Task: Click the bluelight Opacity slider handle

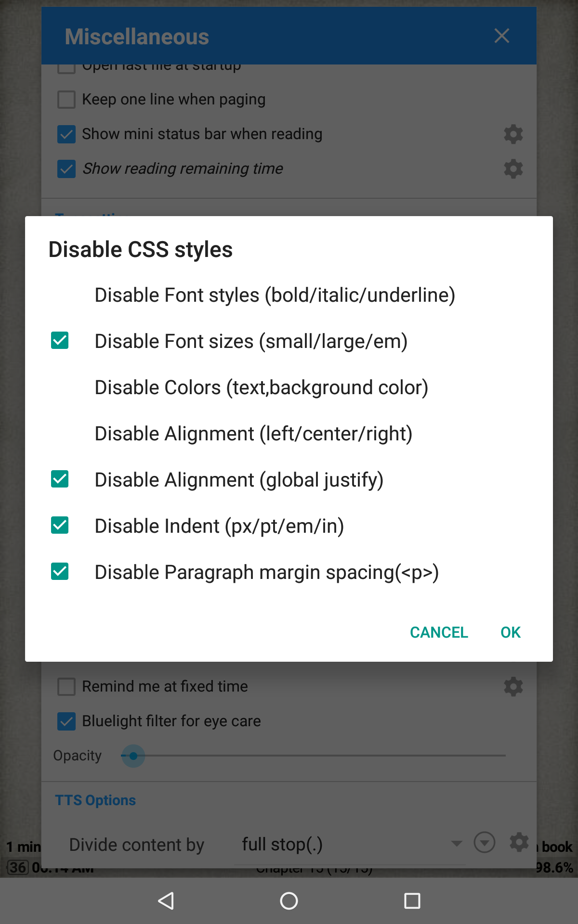Action: pyautogui.click(x=133, y=756)
